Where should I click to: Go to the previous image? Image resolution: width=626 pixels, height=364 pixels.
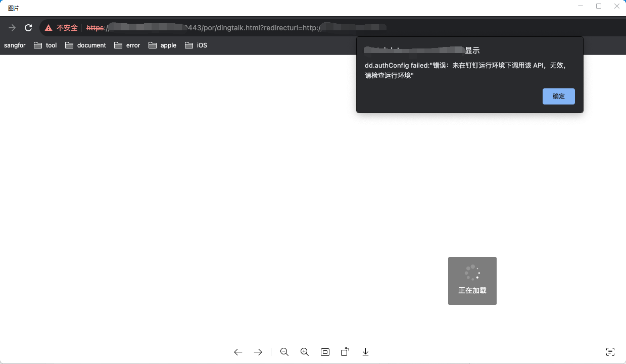[x=238, y=352]
